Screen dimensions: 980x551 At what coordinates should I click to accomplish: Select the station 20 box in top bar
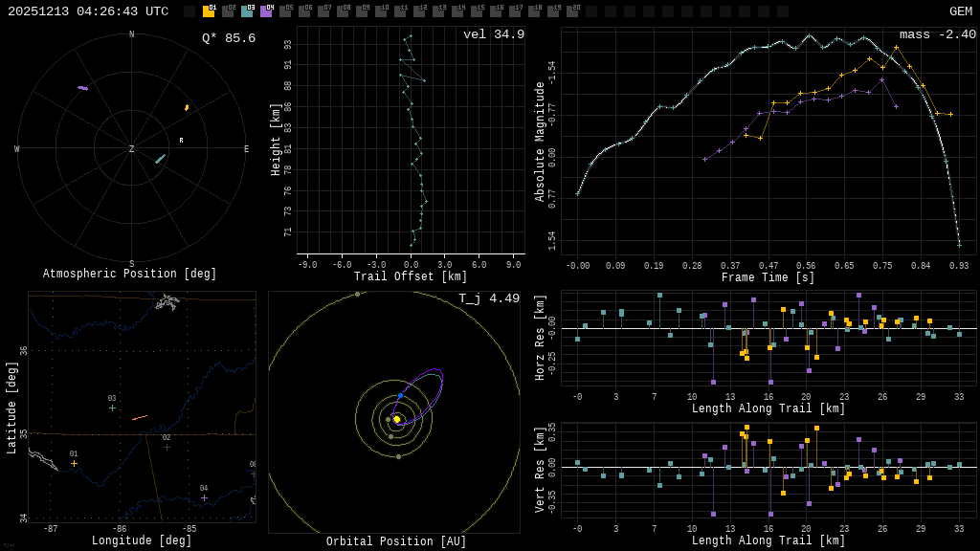[x=572, y=11]
